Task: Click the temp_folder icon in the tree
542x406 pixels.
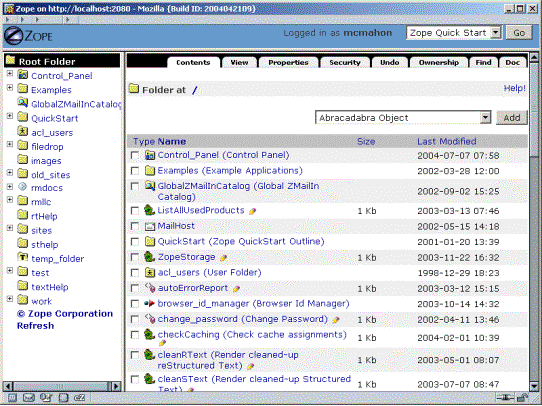Action: tap(22, 257)
